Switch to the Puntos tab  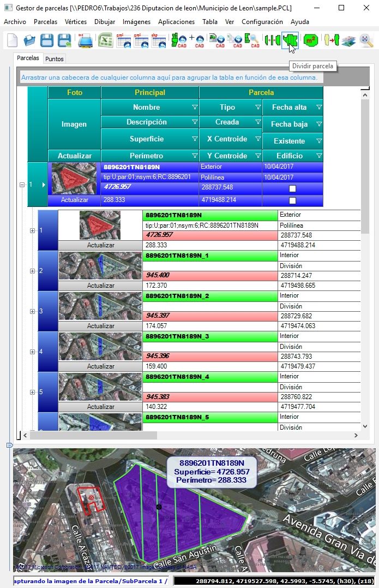pyautogui.click(x=55, y=59)
